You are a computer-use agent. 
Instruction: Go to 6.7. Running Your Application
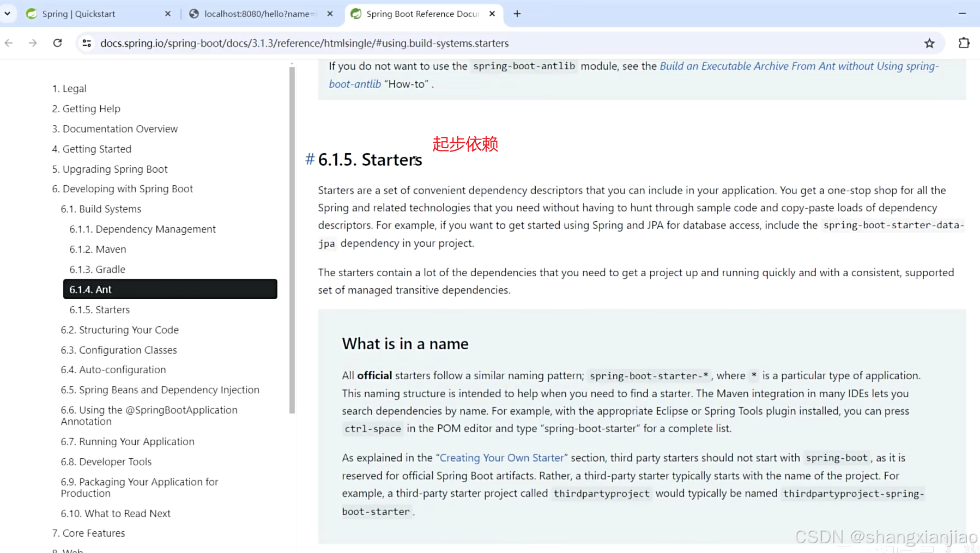coord(128,441)
